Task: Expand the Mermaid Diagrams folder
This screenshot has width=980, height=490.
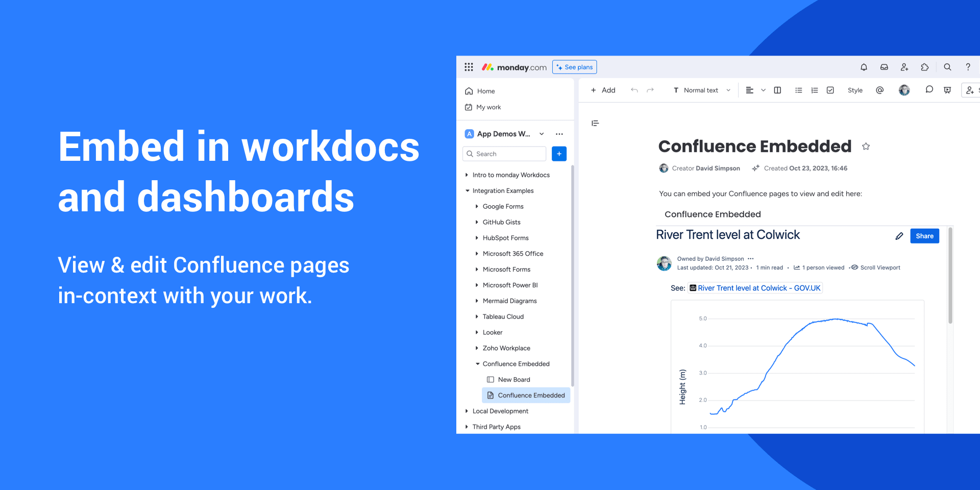Action: pyautogui.click(x=477, y=301)
